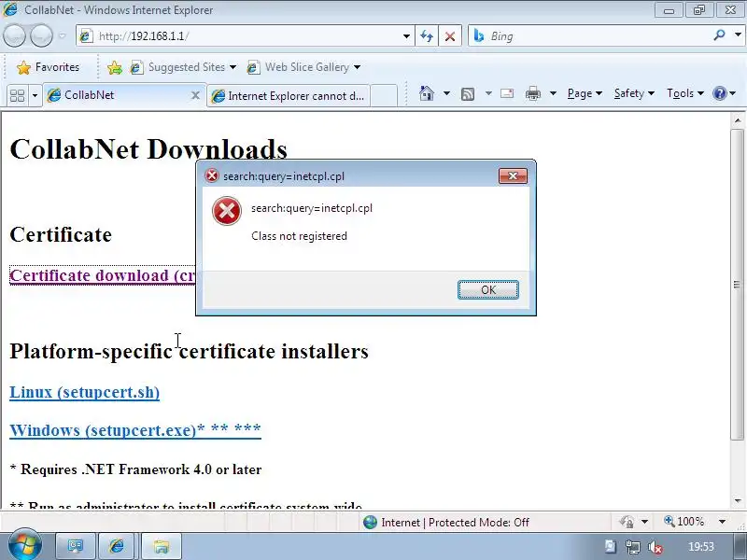Screen dimensions: 747x560
Task: Click the search magnifier icon
Action: [719, 35]
